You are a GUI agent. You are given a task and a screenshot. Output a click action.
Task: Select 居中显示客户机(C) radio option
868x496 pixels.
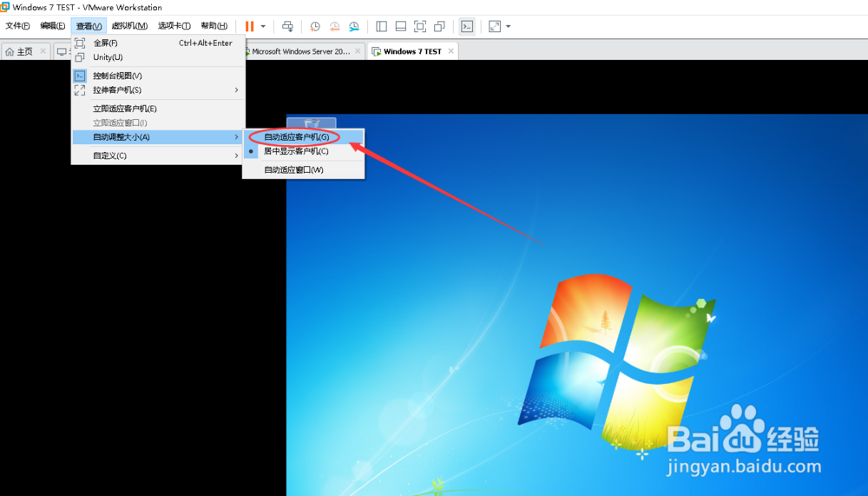pyautogui.click(x=303, y=151)
